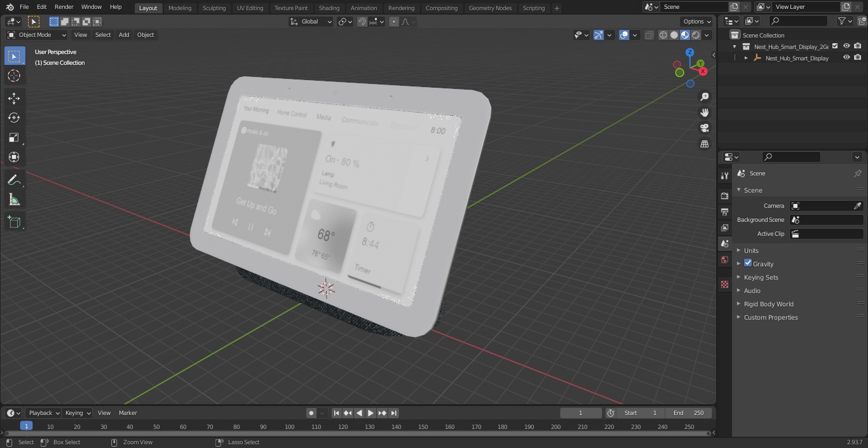Open the shading options dropdown arrow
Viewport: 868px width, 448px height.
pos(707,35)
